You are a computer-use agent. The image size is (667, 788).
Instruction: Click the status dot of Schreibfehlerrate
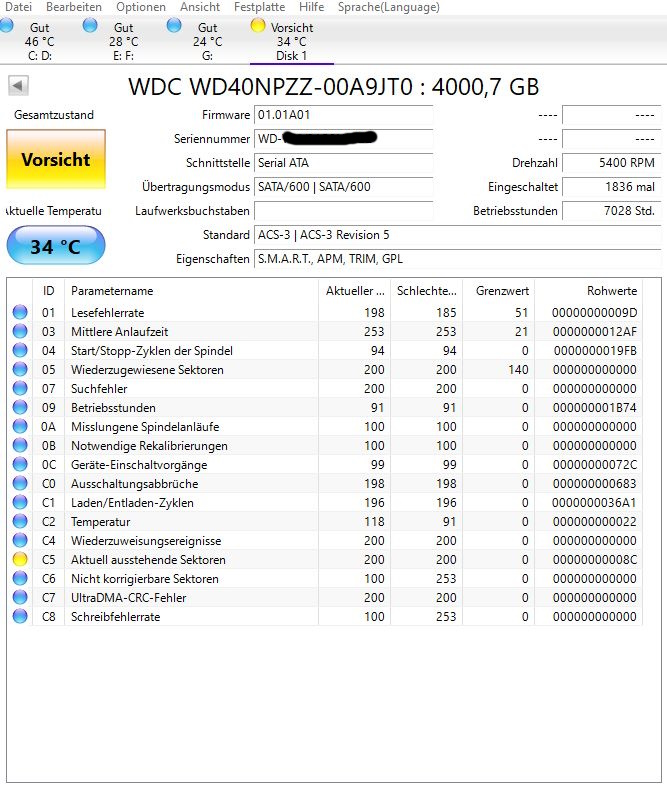coord(20,616)
